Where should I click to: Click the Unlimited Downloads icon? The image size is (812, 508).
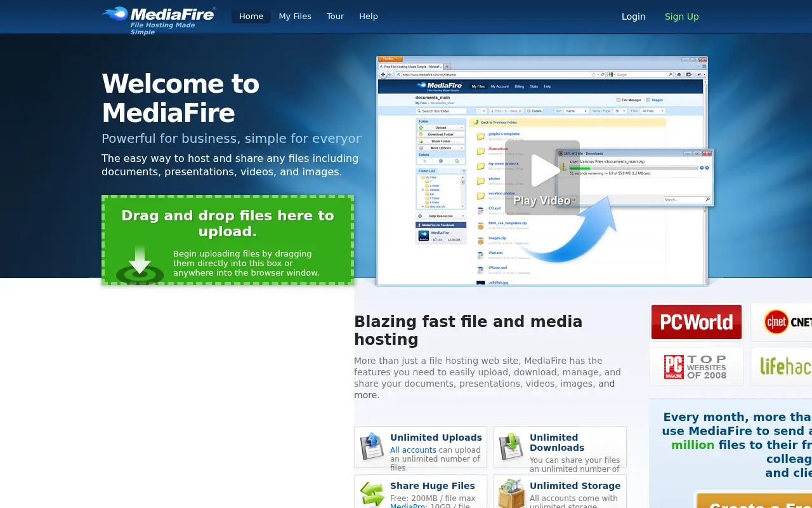tap(511, 446)
